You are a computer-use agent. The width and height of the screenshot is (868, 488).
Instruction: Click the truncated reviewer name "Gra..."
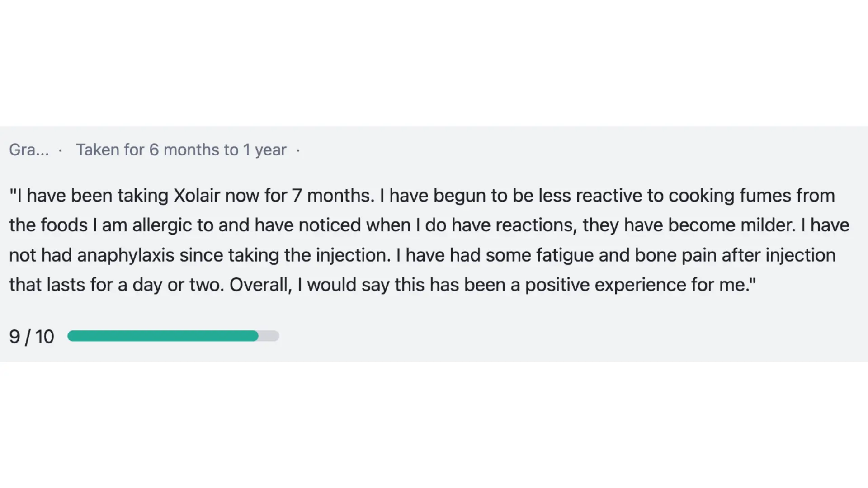coord(29,150)
